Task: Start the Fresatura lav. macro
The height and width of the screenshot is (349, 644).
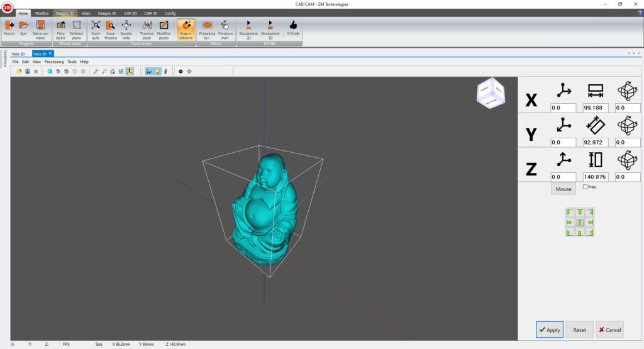Action: point(207,30)
